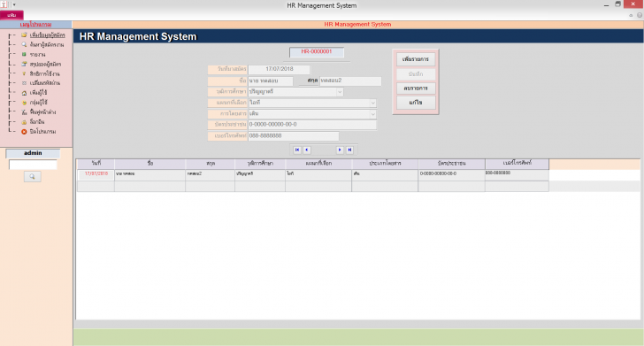Select the ID number cell in table row
Image resolution: width=644 pixels, height=346 pixels.
451,174
